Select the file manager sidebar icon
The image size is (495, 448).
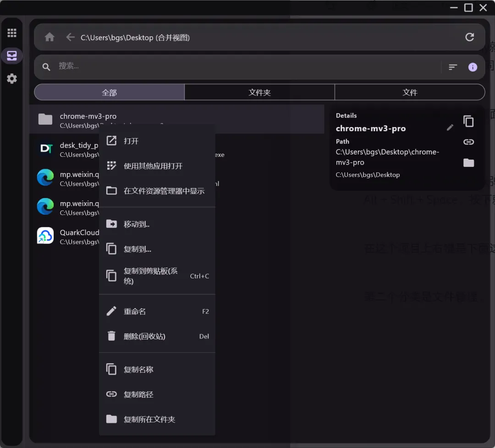coord(12,55)
